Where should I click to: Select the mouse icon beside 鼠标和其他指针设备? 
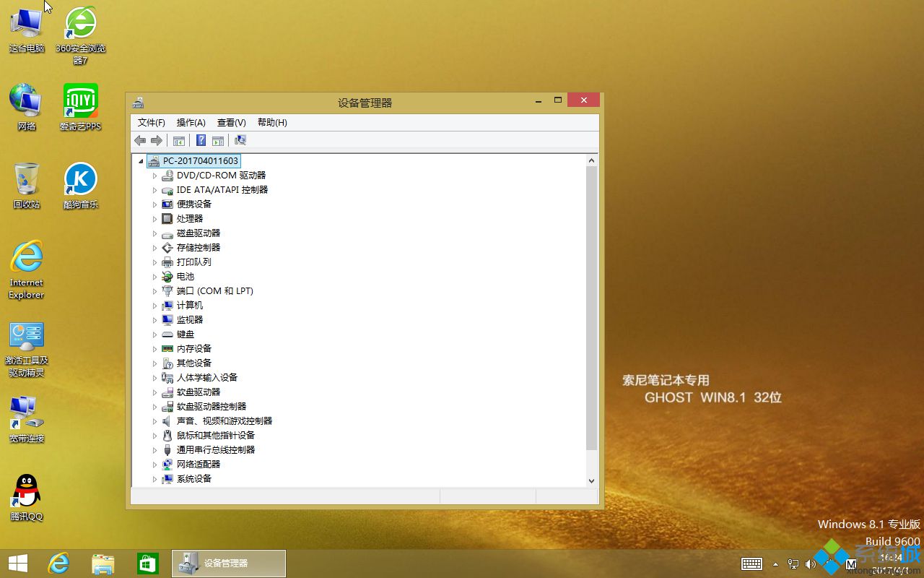click(167, 435)
